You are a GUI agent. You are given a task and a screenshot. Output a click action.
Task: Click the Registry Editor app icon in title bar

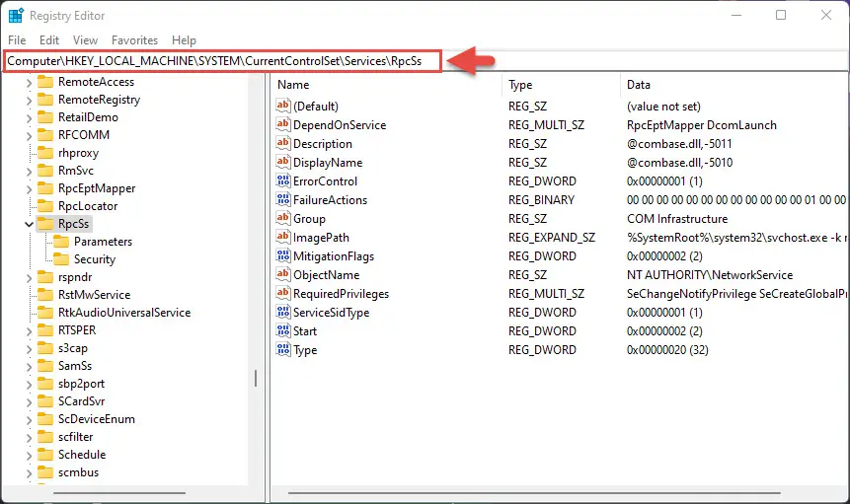pos(16,16)
